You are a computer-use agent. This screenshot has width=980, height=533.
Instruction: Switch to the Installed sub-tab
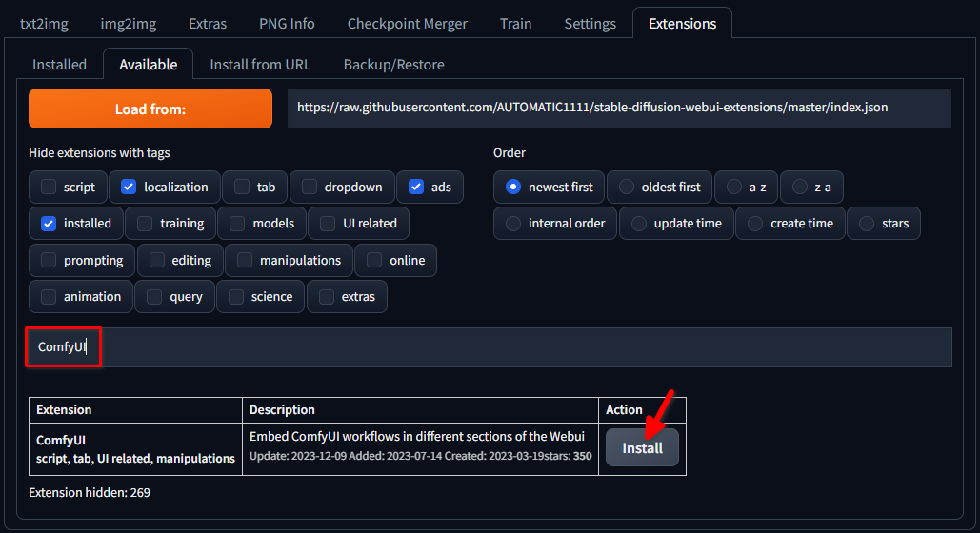click(x=59, y=65)
